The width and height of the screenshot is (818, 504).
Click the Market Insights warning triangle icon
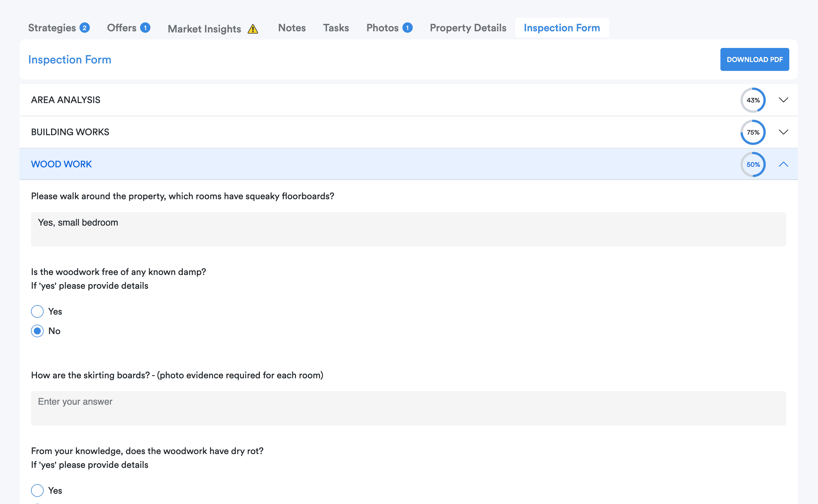tap(253, 29)
